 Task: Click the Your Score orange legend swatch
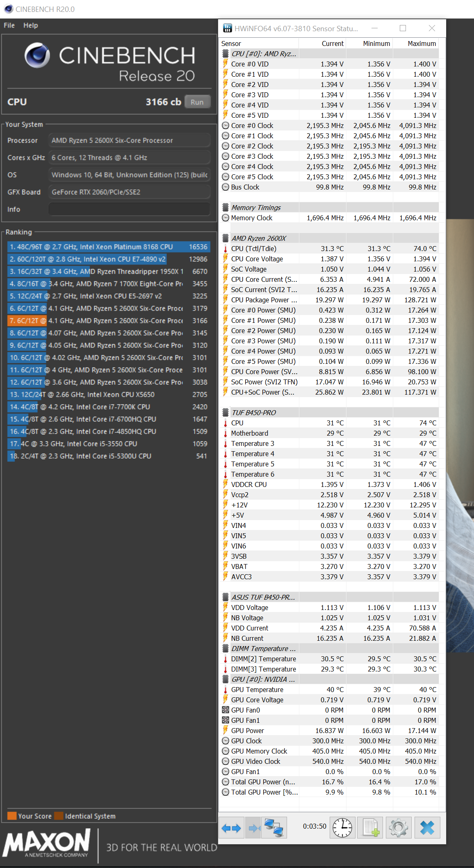12,815
